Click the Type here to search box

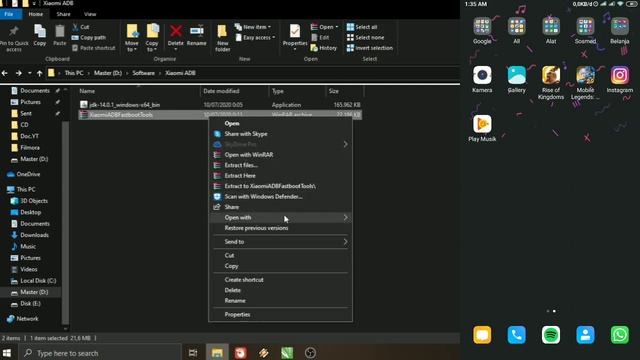[x=100, y=353]
